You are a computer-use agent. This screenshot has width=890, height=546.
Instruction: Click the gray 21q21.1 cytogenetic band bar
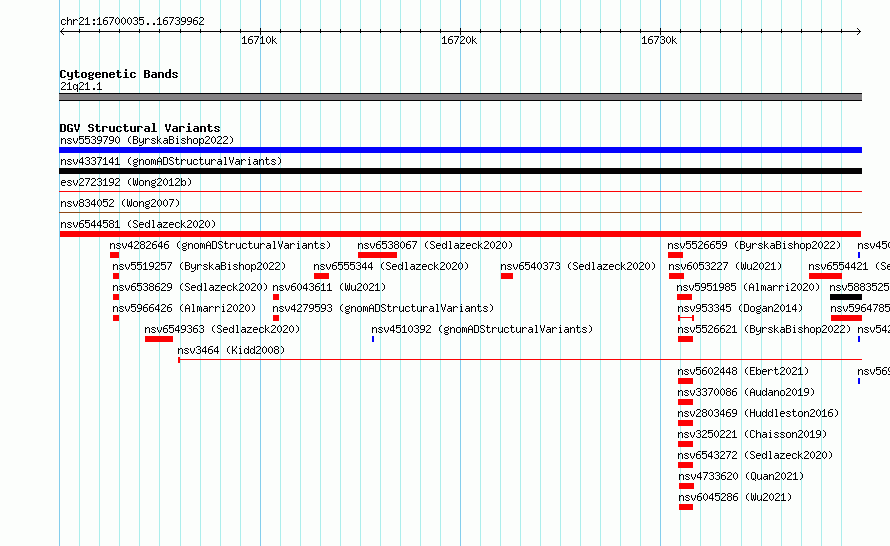460,97
